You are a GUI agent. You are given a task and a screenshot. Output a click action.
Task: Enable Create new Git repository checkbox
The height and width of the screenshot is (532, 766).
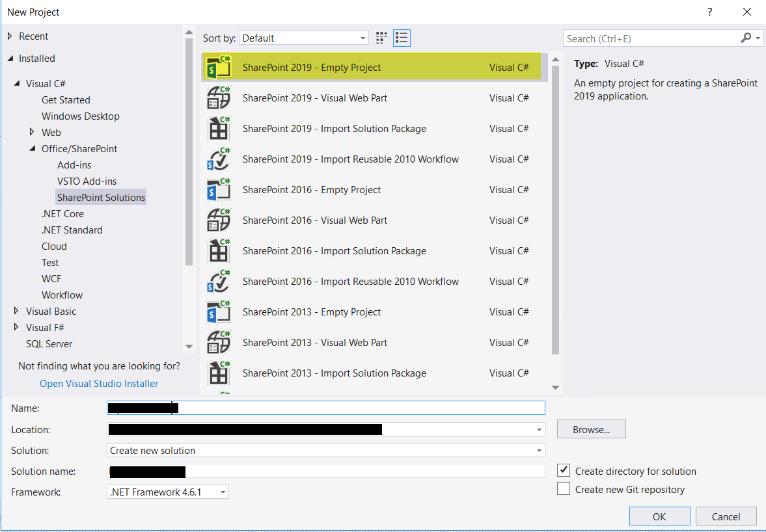563,488
